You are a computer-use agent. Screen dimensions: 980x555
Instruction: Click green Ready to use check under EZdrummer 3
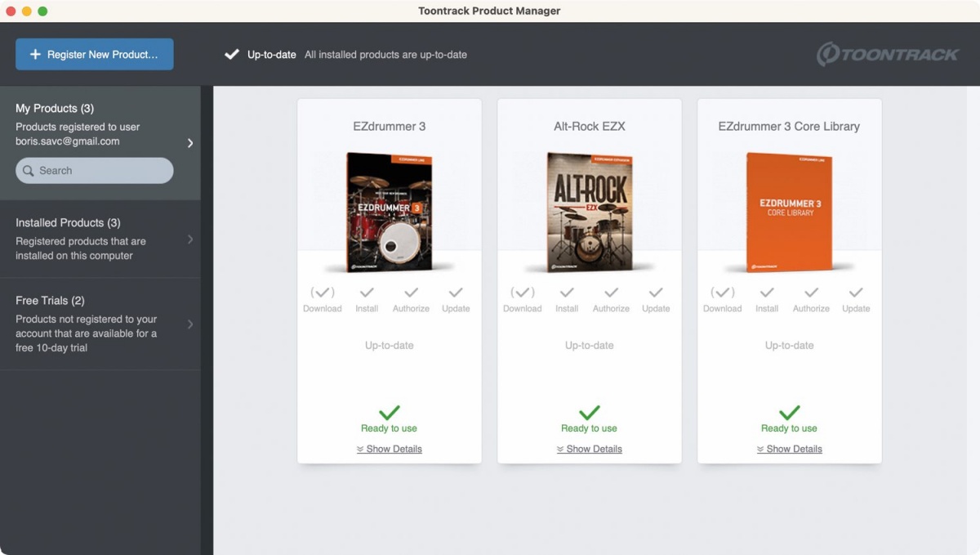[x=390, y=412]
